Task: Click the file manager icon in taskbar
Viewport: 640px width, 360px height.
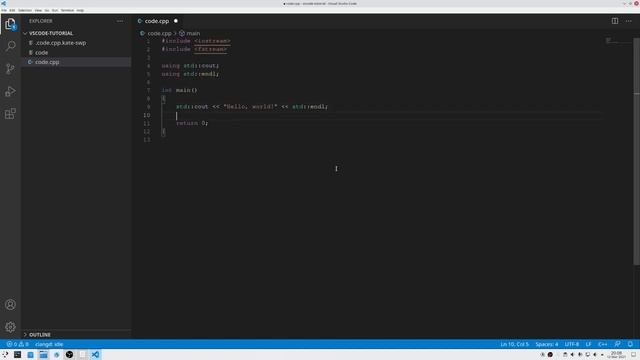Action: tap(43, 354)
